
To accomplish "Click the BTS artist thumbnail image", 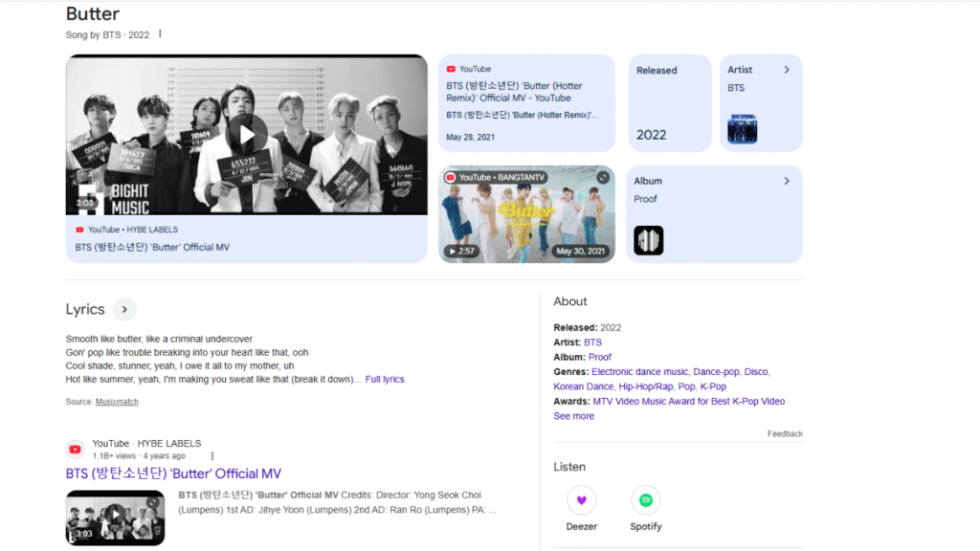I will pos(742,129).
